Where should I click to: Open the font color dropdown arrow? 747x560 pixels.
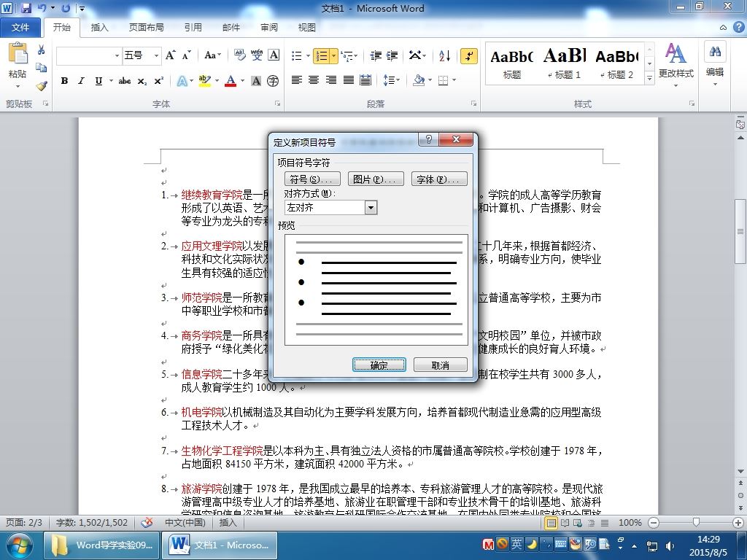pos(242,81)
